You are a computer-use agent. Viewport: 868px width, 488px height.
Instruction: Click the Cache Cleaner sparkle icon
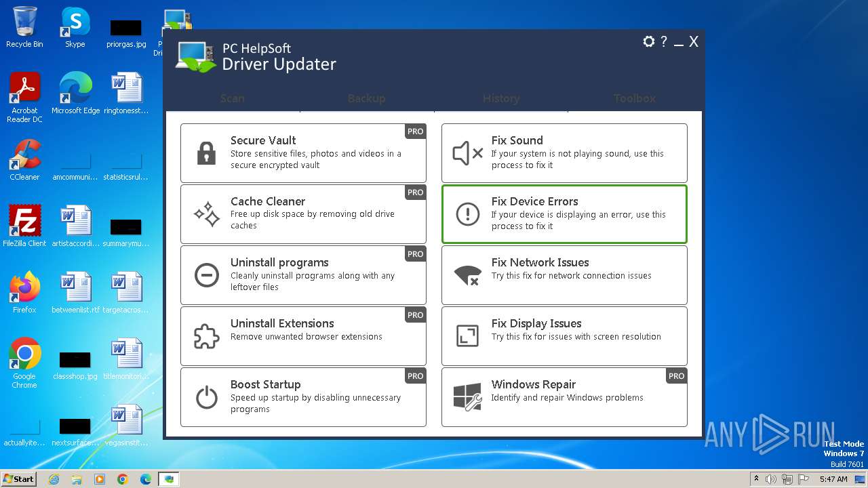[207, 214]
